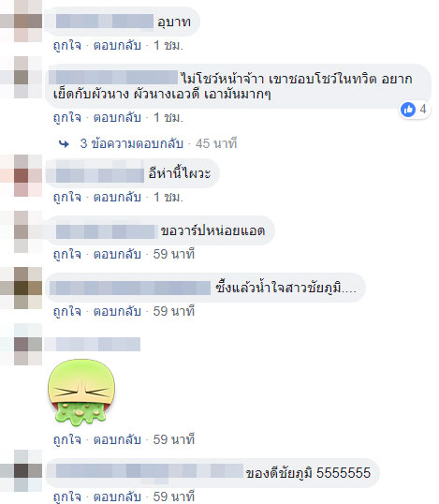This screenshot has width=439, height=504.
Task: Expand the 3 ข้อความตอบกลับ replies thread
Action: [x=132, y=143]
